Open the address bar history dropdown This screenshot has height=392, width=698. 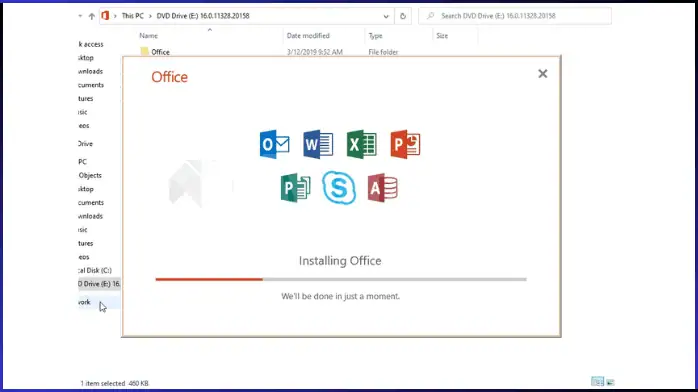[x=386, y=16]
